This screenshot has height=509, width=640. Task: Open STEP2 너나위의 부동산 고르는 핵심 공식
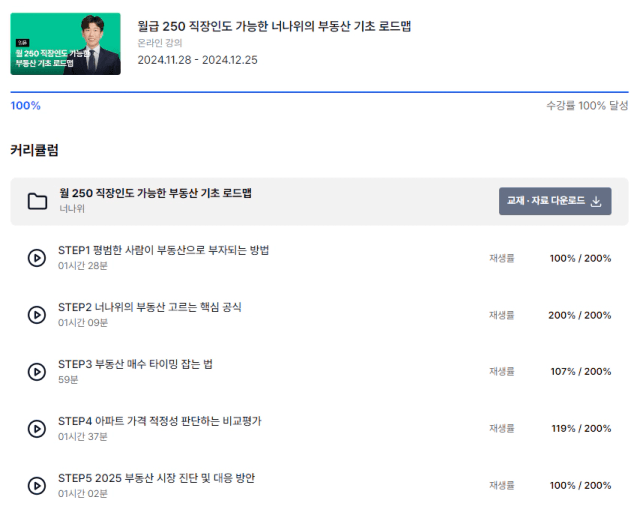pos(149,307)
